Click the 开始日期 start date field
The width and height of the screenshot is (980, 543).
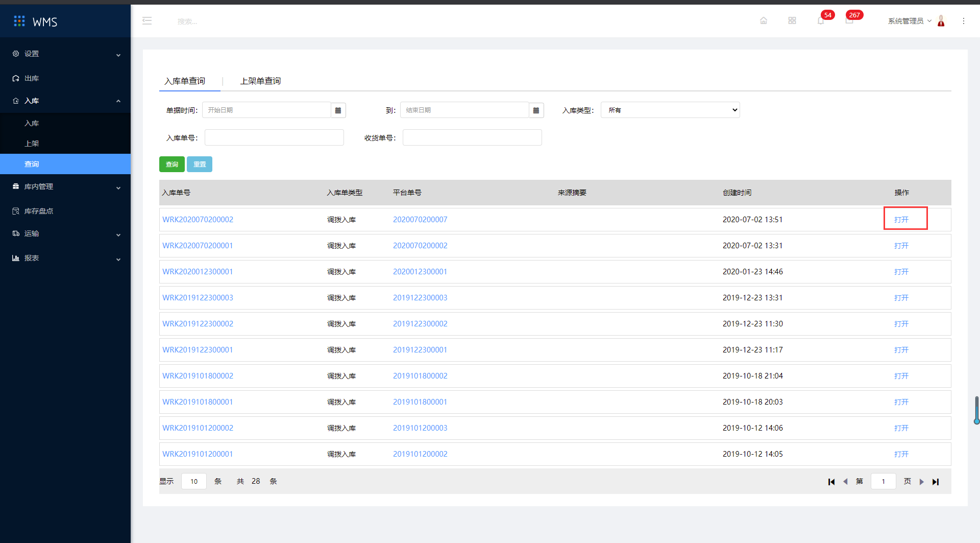266,110
